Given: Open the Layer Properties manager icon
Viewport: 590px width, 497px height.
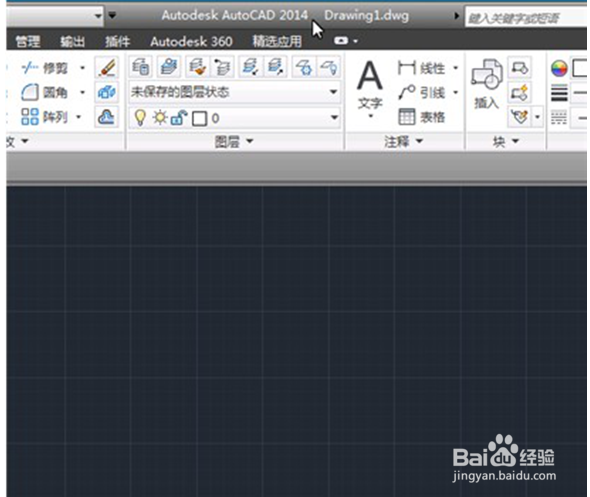Looking at the screenshot, I should click(141, 68).
